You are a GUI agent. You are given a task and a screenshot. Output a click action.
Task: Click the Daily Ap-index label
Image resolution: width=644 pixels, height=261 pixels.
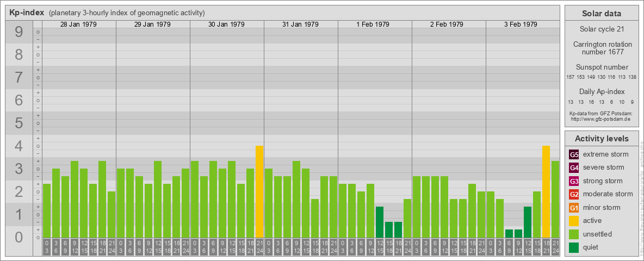coord(602,91)
